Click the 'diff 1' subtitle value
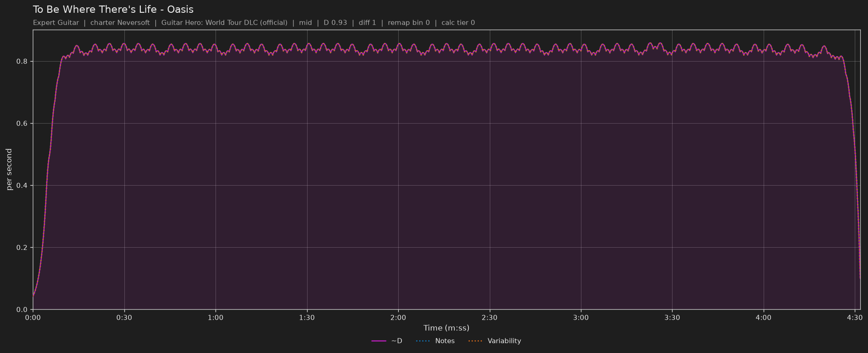The width and height of the screenshot is (868, 353). pyautogui.click(x=367, y=22)
